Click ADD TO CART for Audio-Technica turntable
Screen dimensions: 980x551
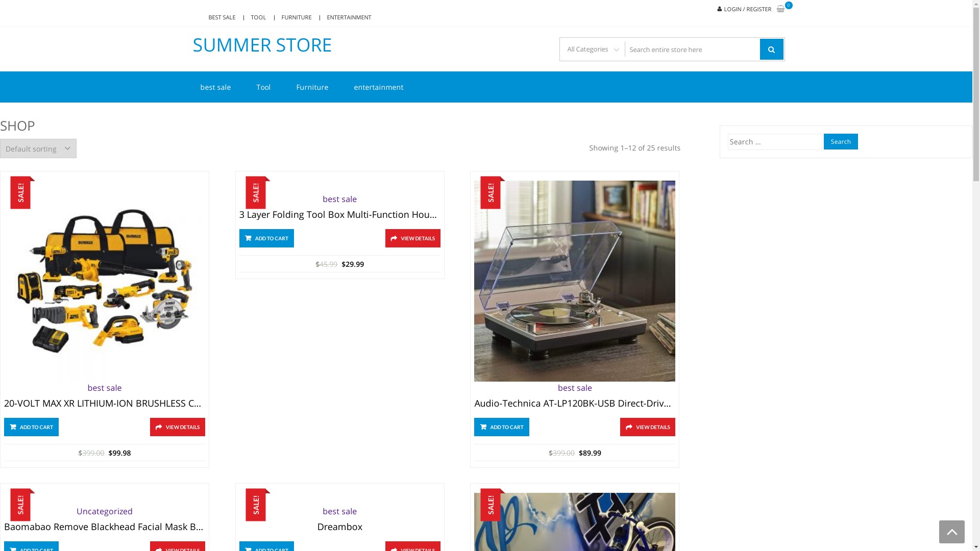click(501, 427)
